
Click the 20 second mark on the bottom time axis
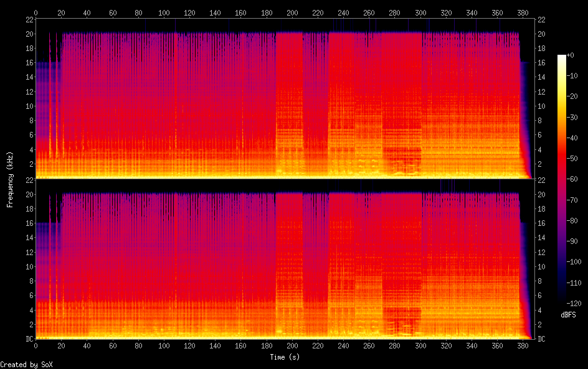61,345
